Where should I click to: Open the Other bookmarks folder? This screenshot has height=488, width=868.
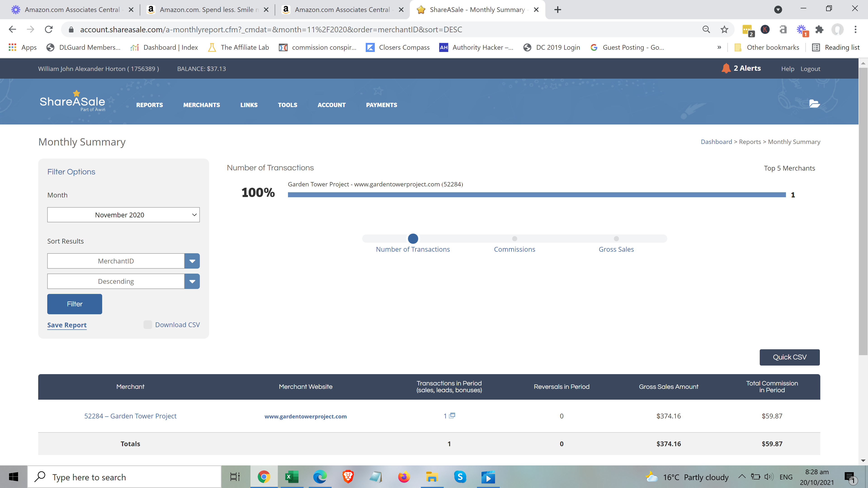pos(767,47)
